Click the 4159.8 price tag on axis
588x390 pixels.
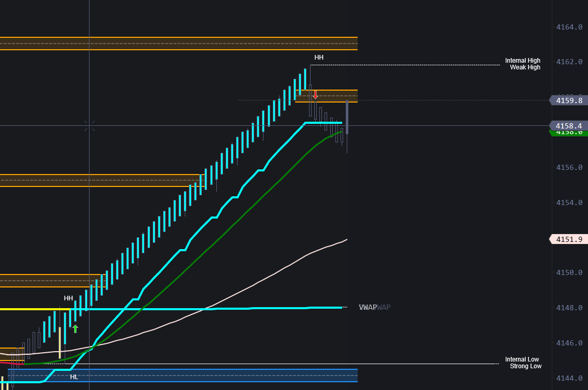(568, 100)
